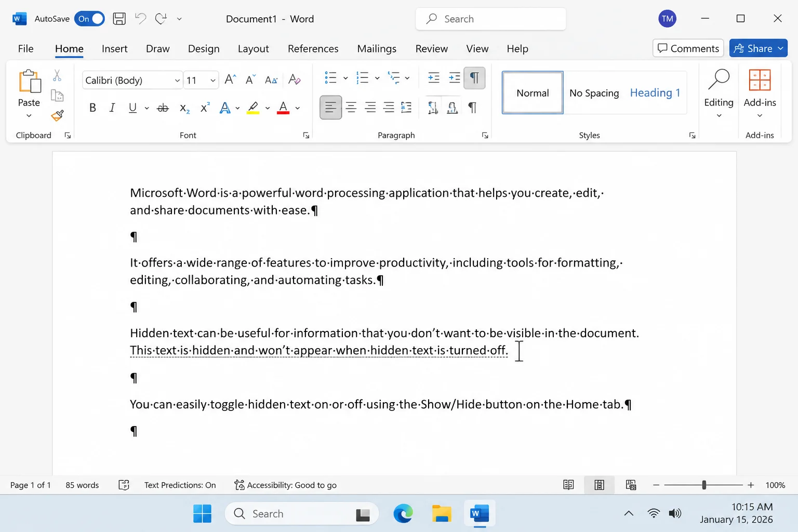798x532 pixels.
Task: Apply the Heading 1 style
Action: coord(655,92)
